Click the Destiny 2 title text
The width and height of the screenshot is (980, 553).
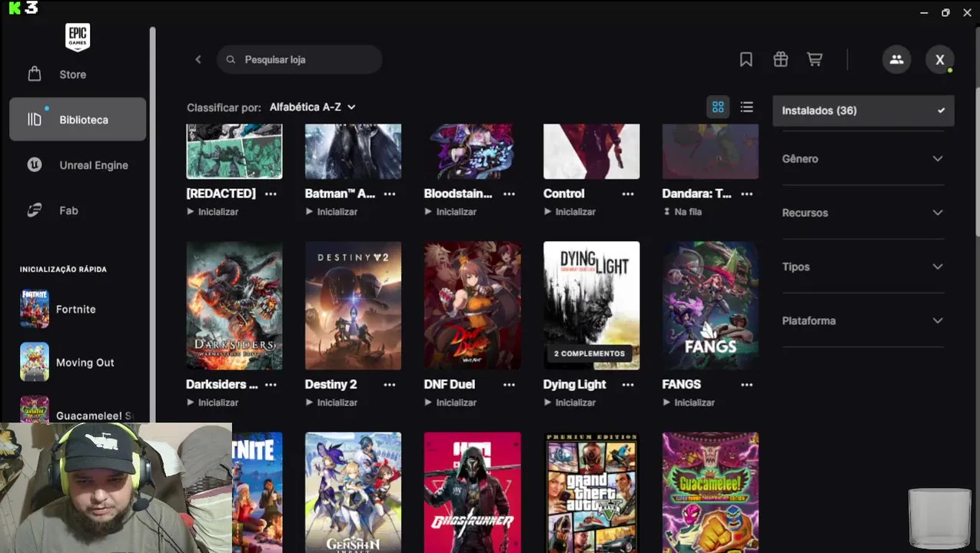[331, 384]
